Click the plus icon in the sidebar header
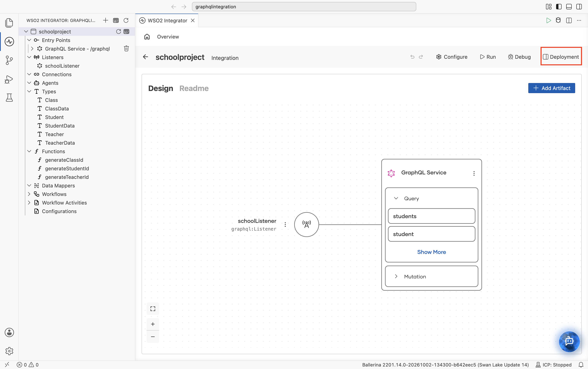 pos(105,20)
